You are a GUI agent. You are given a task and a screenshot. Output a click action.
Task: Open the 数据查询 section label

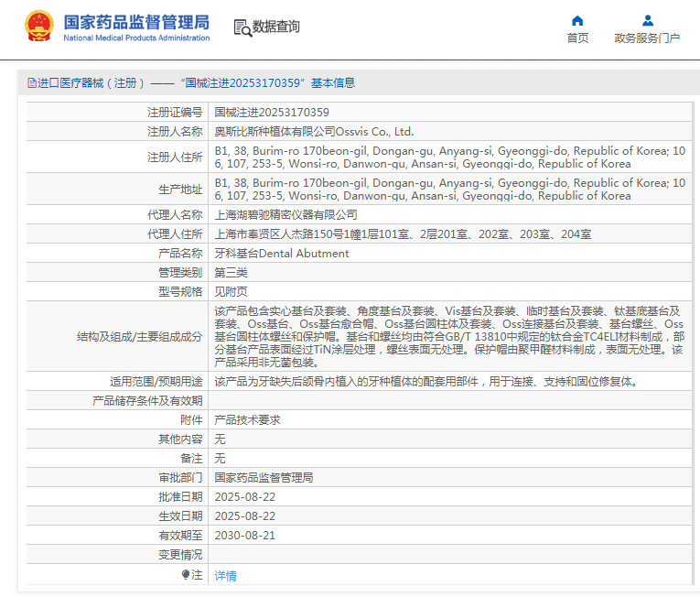coord(276,27)
